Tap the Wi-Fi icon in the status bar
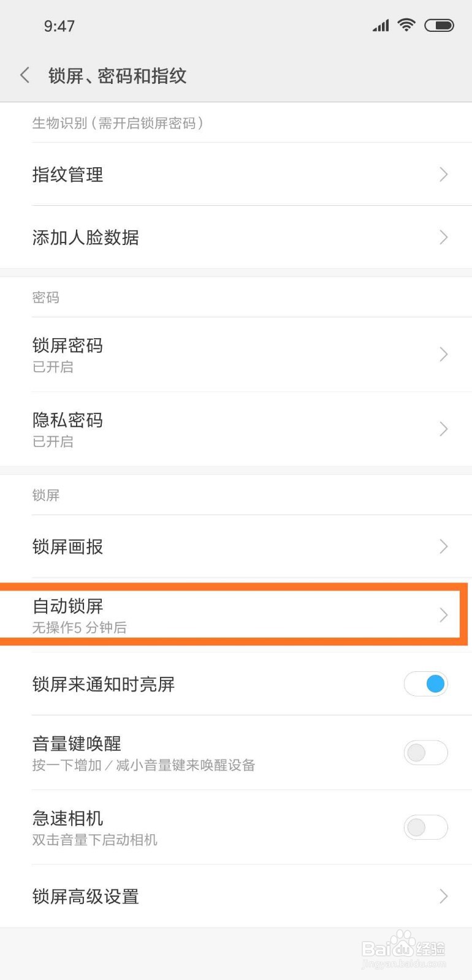The height and width of the screenshot is (980, 472). pos(407,24)
